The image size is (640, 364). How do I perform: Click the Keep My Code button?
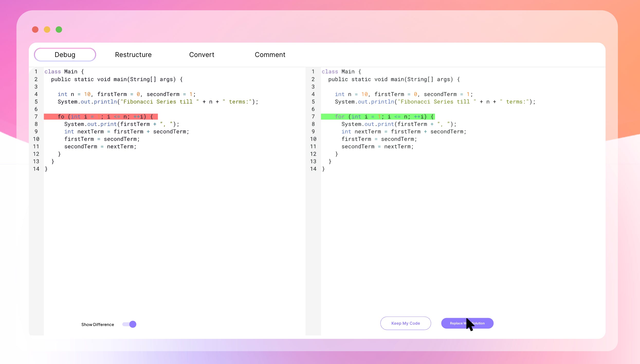(405, 323)
